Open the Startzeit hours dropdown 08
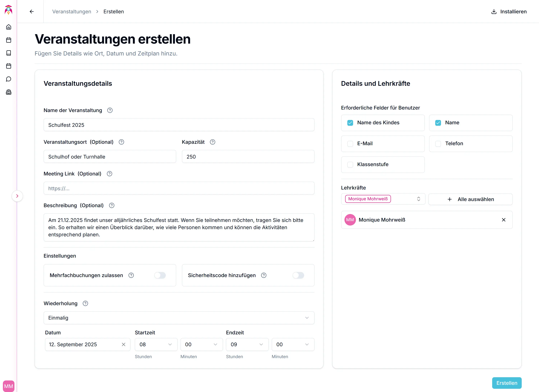The height and width of the screenshot is (392, 539). pyautogui.click(x=156, y=344)
